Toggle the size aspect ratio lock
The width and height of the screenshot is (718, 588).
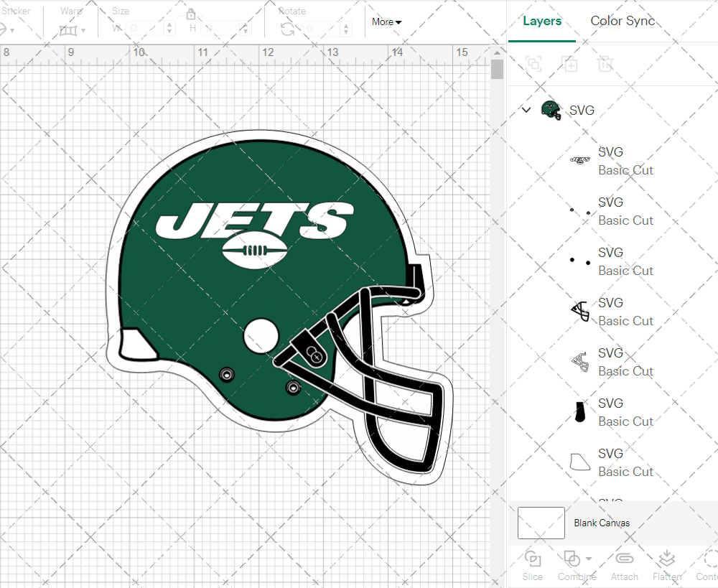[191, 14]
